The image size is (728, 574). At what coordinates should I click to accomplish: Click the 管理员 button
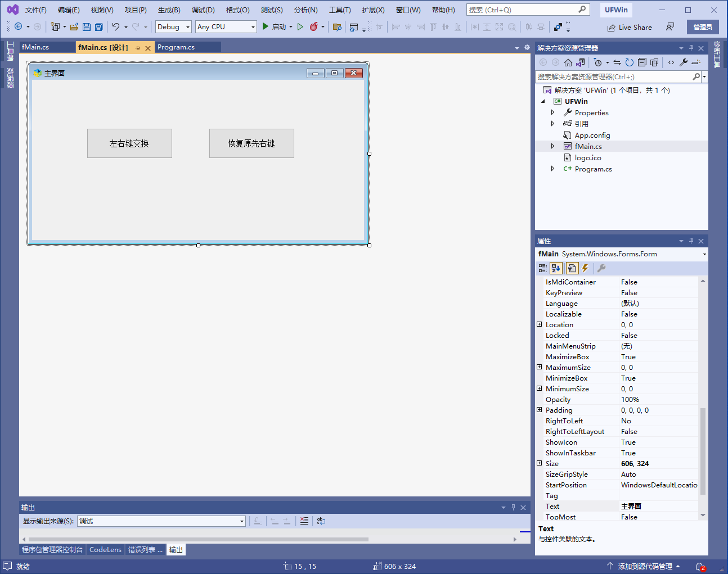[703, 27]
